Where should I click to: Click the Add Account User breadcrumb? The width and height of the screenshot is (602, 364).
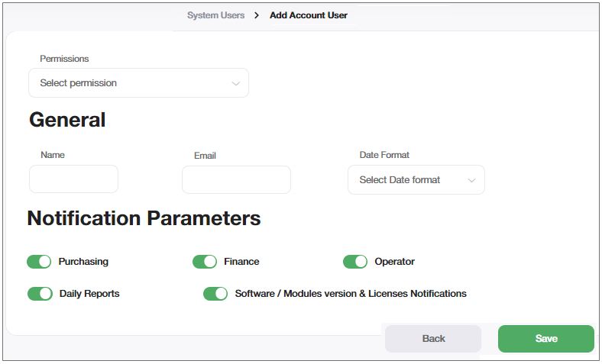click(x=308, y=15)
